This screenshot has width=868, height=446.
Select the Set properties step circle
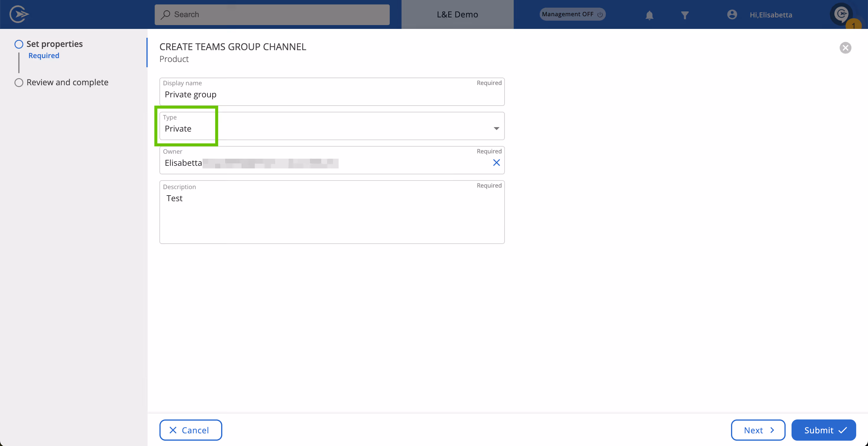(19, 44)
